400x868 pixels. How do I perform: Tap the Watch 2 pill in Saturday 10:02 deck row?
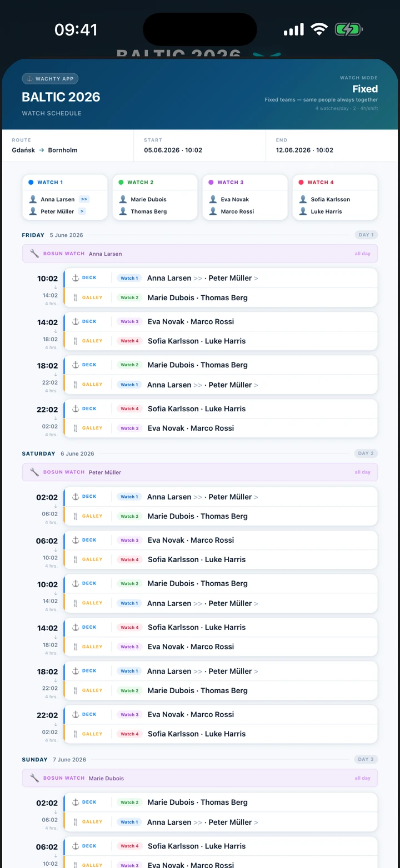pyautogui.click(x=129, y=583)
